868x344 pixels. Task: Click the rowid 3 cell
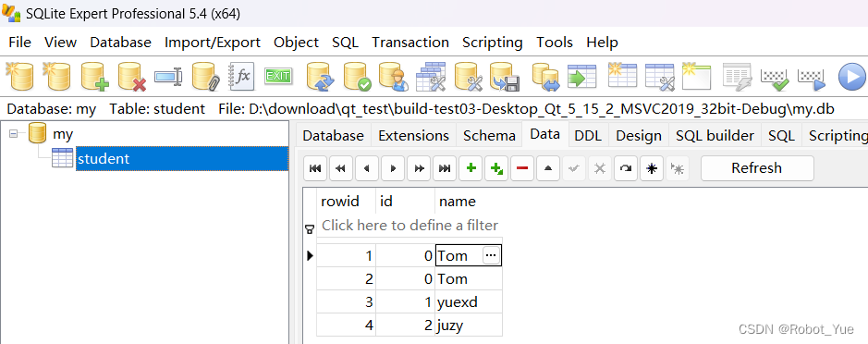coord(346,301)
